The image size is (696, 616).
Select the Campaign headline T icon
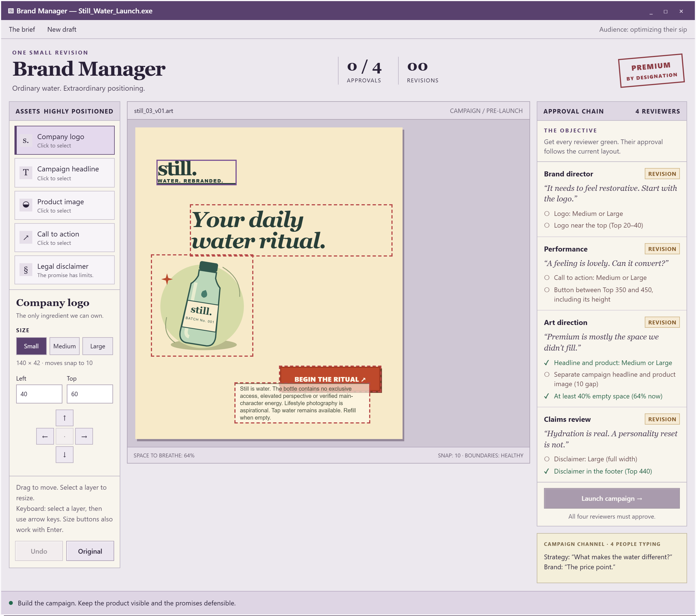tap(26, 173)
